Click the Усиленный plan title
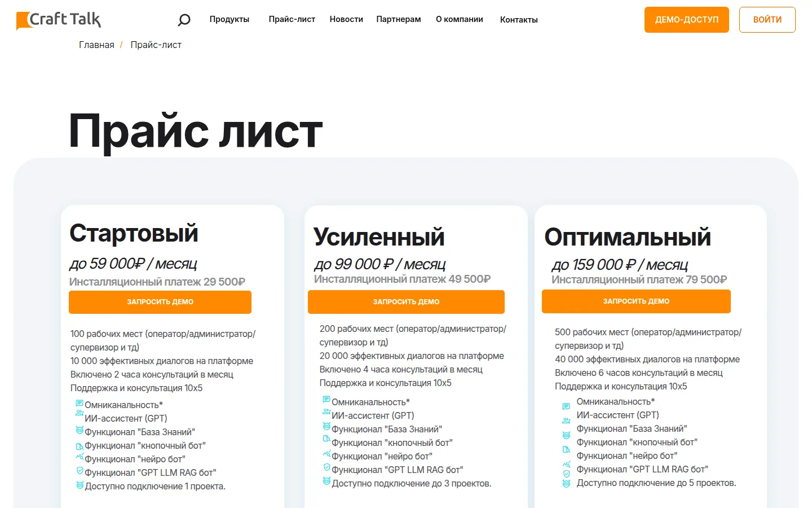The width and height of the screenshot is (812, 508). click(x=379, y=237)
